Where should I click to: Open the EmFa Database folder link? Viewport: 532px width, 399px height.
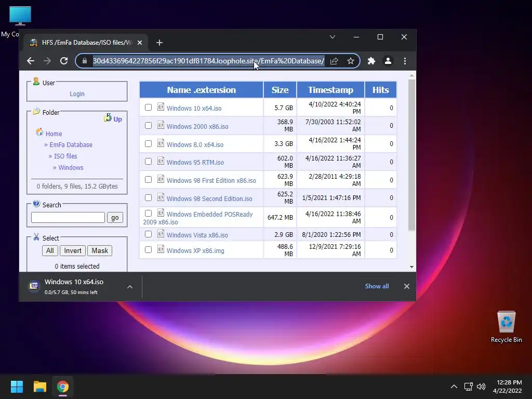click(71, 145)
